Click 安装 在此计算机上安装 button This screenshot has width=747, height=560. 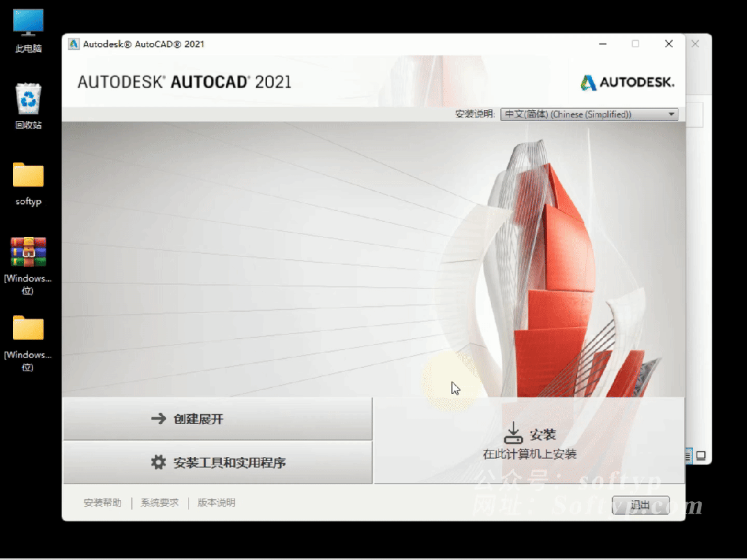click(529, 441)
